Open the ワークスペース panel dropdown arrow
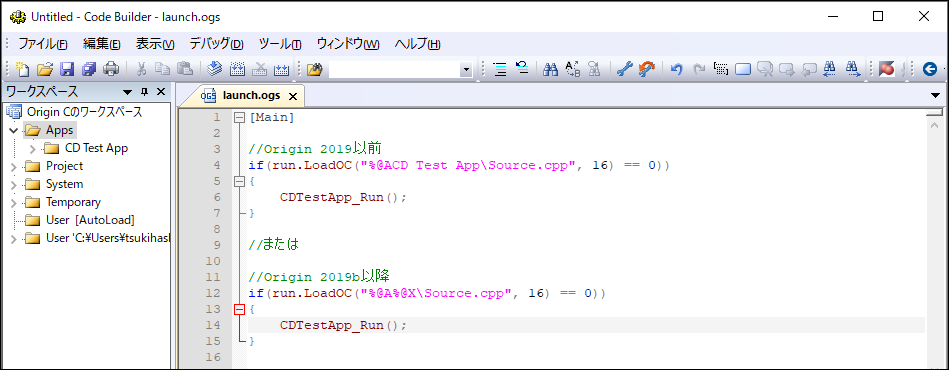 tap(127, 92)
